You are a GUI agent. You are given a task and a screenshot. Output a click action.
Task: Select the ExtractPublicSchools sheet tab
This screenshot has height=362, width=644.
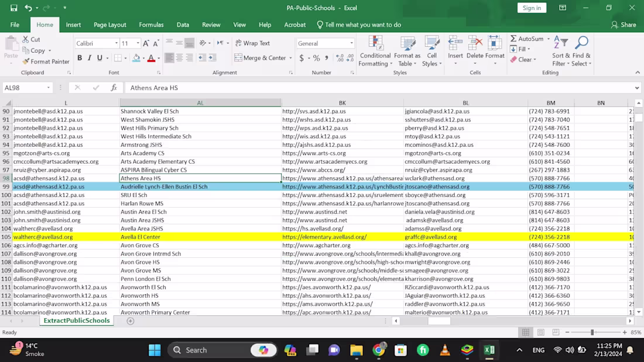pyautogui.click(x=76, y=320)
